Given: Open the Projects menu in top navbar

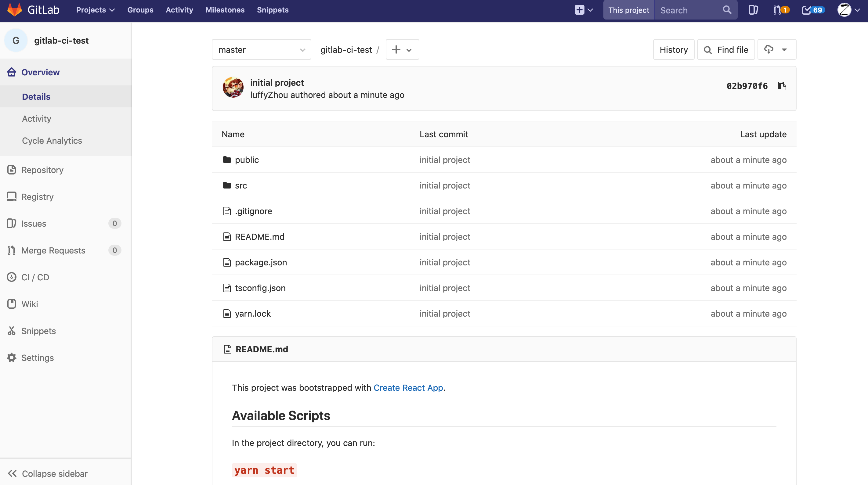Looking at the screenshot, I should 95,10.
